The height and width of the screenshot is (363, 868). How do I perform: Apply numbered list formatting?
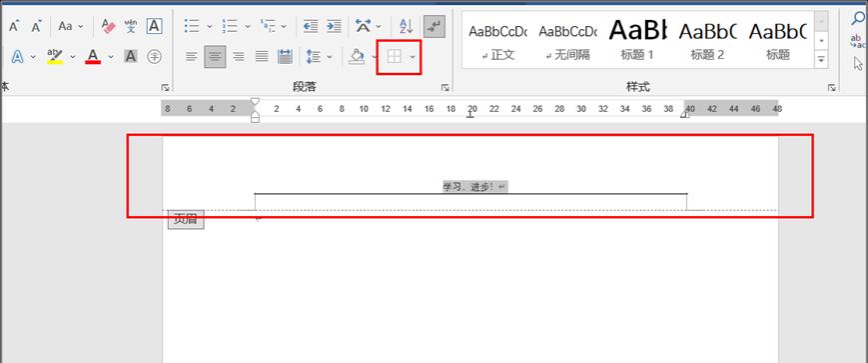coord(230,26)
